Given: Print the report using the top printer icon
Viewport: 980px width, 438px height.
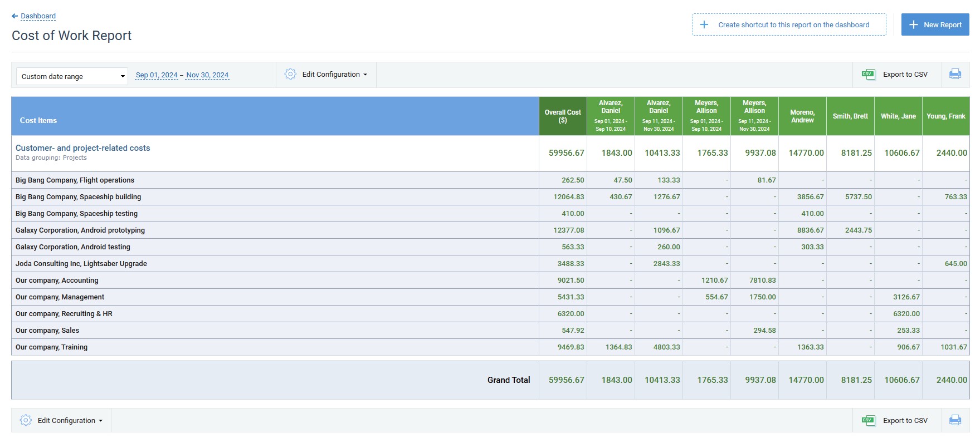Looking at the screenshot, I should pyautogui.click(x=955, y=74).
